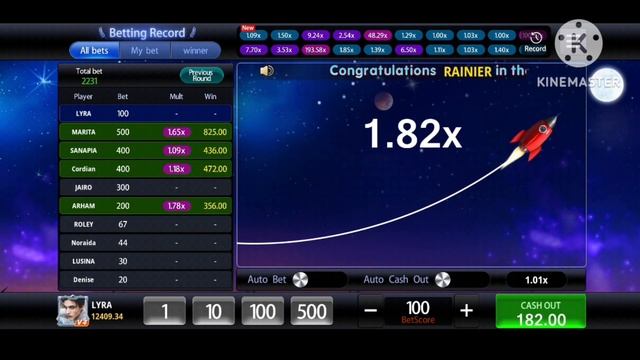Click LYRA's balance 12409.34
This screenshot has height=360, width=640.
point(107,316)
